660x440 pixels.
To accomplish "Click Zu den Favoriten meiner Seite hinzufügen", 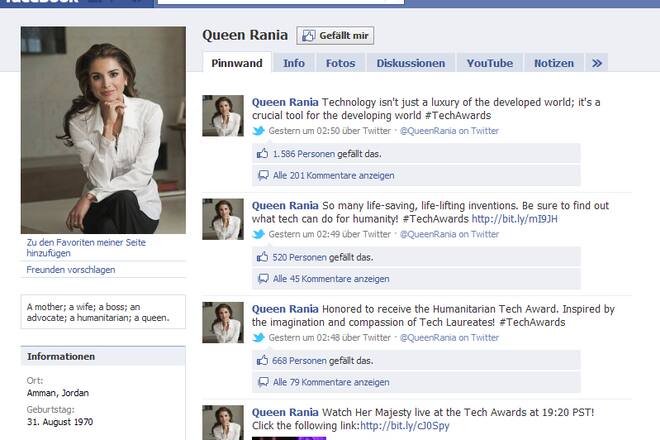I will pyautogui.click(x=86, y=248).
